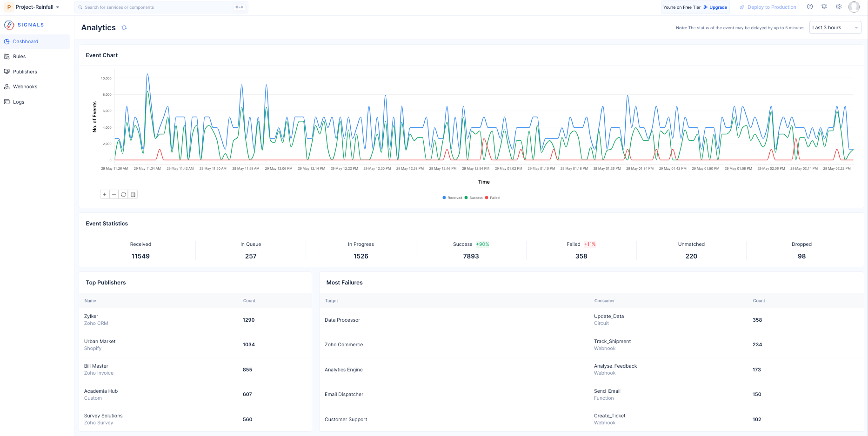Viewport: 868px width, 436px height.
Task: Zoom out of the event chart
Action: click(x=114, y=194)
